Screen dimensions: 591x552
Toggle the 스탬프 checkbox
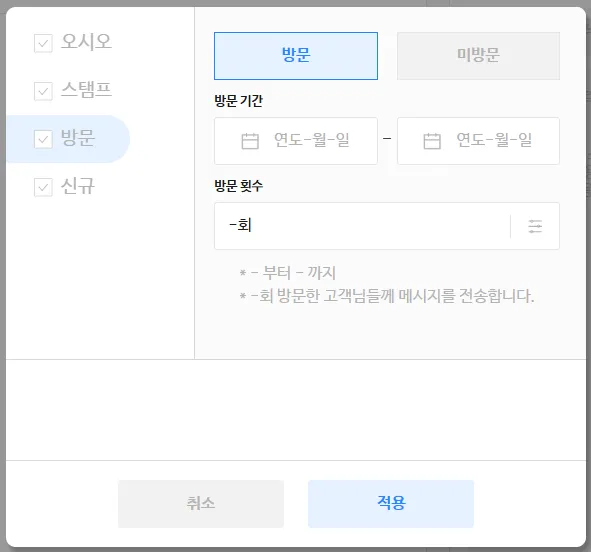click(x=43, y=91)
